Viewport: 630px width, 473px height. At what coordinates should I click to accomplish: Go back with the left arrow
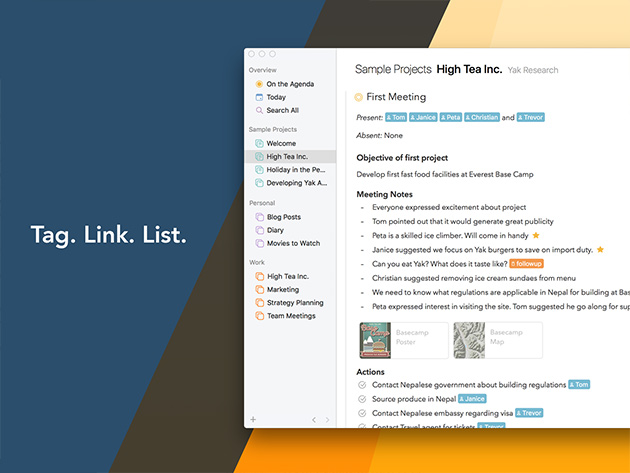click(314, 420)
